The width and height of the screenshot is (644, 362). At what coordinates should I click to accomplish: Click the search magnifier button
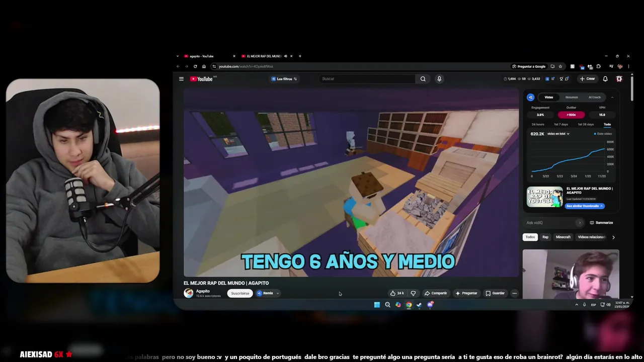click(423, 79)
